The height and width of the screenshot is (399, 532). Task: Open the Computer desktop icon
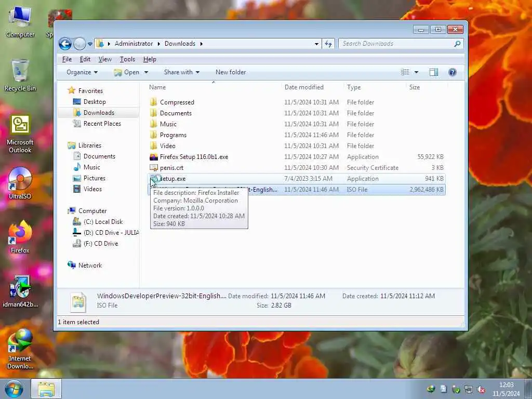tap(20, 22)
